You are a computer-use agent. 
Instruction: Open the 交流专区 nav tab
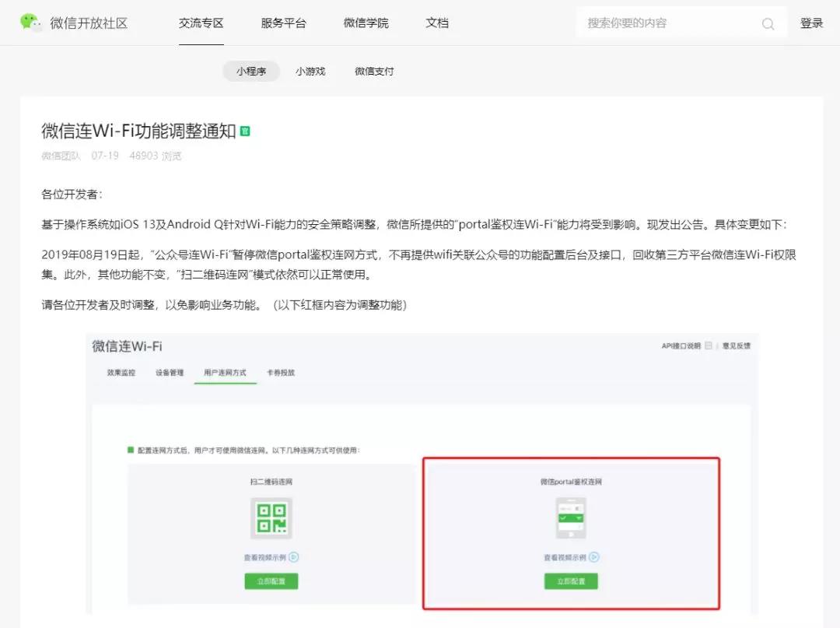pos(201,23)
